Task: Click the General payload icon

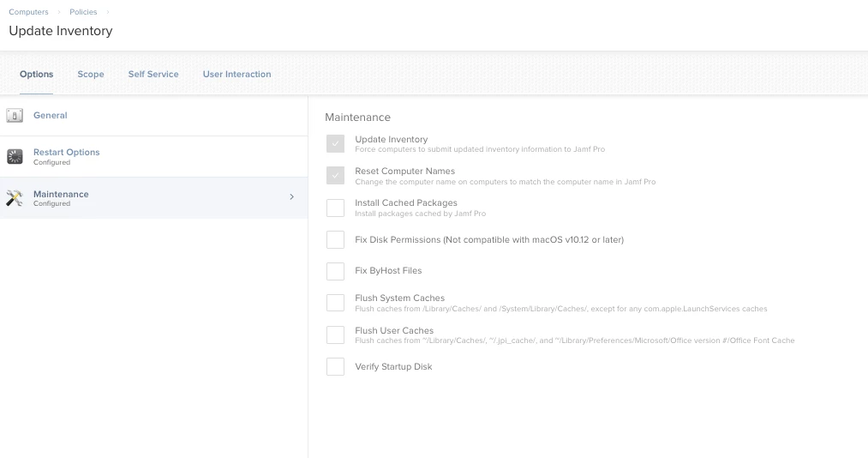Action: point(15,116)
